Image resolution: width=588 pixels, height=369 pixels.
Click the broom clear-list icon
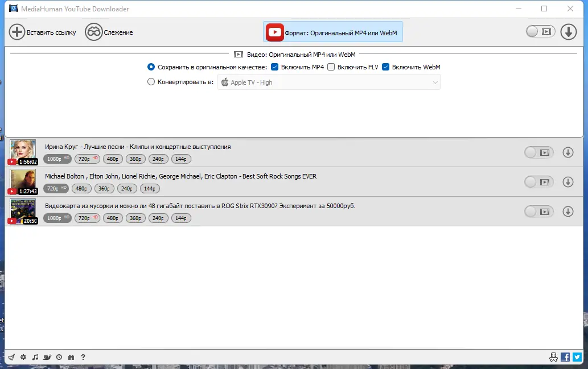(x=11, y=357)
